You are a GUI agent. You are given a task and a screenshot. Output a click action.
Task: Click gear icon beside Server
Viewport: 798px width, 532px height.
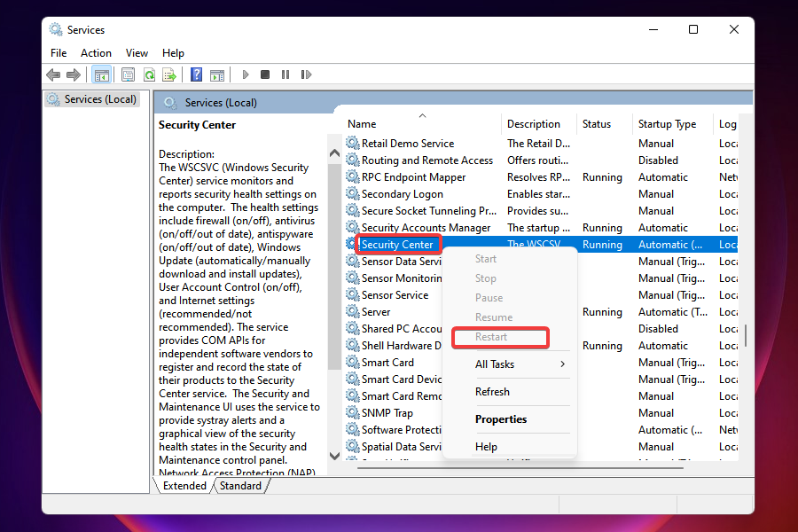(352, 311)
